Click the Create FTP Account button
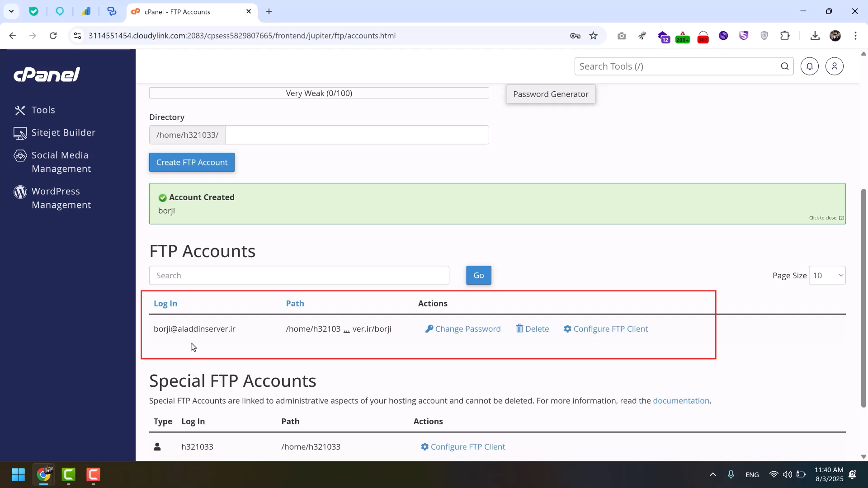868x488 pixels. coord(192,162)
